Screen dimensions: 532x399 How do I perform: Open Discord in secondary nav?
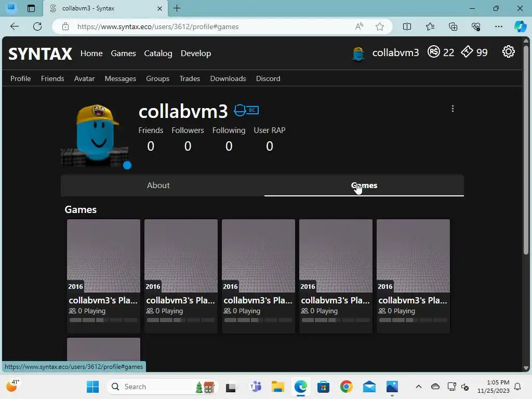[268, 78]
